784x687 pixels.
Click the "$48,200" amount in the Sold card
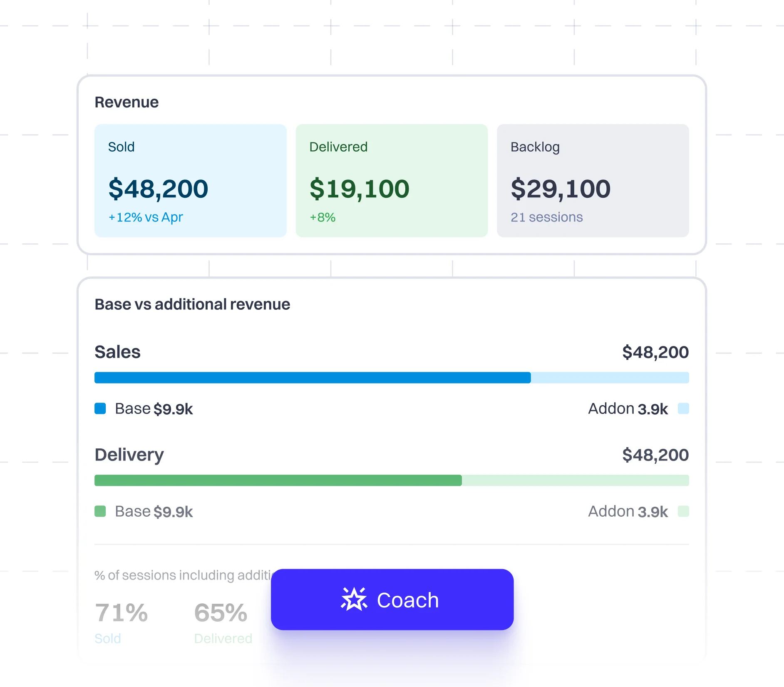point(158,189)
